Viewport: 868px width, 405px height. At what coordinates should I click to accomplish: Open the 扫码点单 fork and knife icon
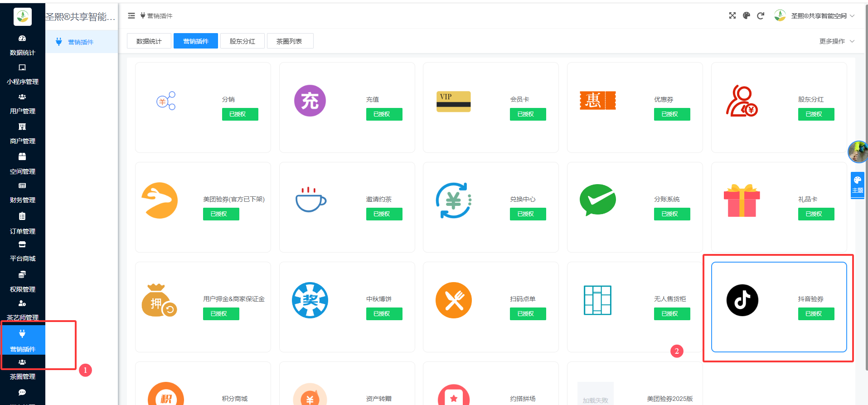(454, 300)
